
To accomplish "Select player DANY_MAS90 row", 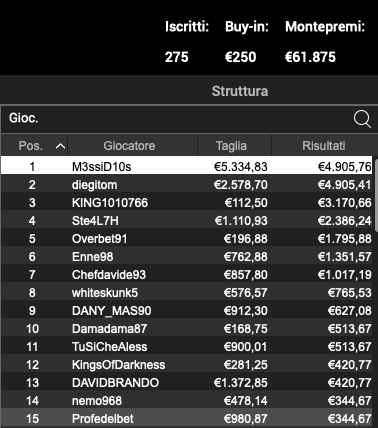I will [186, 310].
